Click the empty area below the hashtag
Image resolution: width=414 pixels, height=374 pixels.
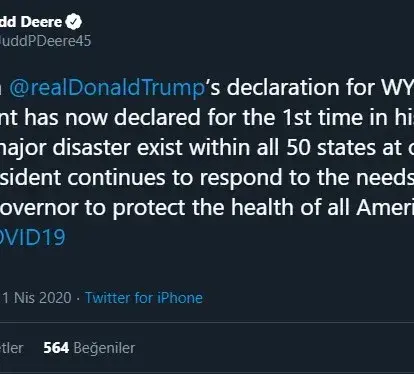207,267
